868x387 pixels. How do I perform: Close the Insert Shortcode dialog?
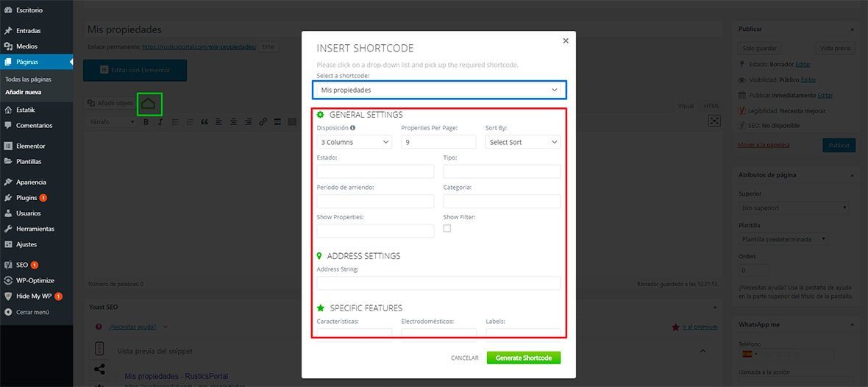pyautogui.click(x=565, y=41)
